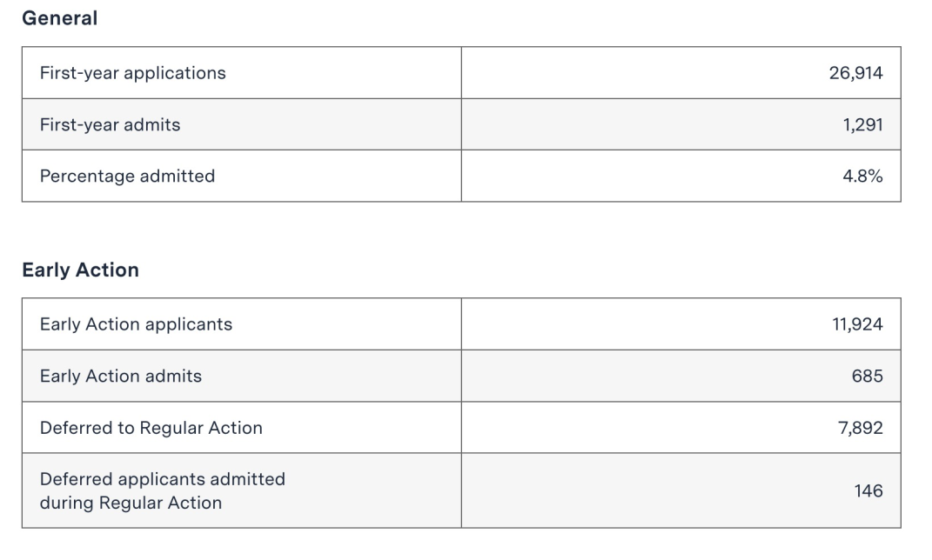This screenshot has width=932, height=560.
Task: Click the General section heading
Action: (x=59, y=18)
